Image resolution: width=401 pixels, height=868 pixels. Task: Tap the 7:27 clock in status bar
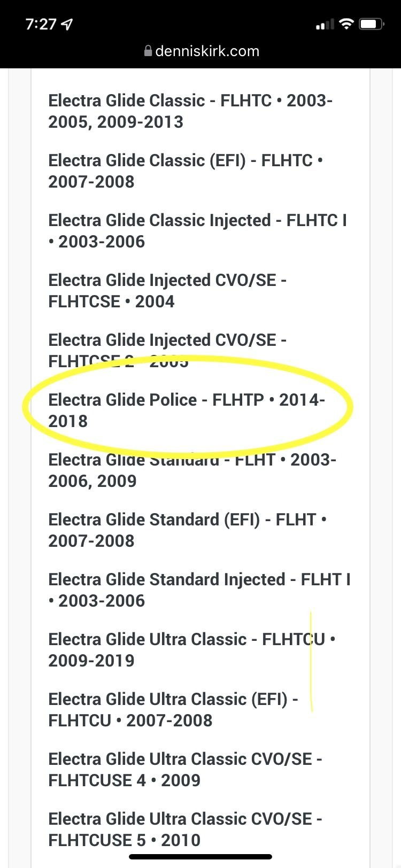[x=41, y=24]
